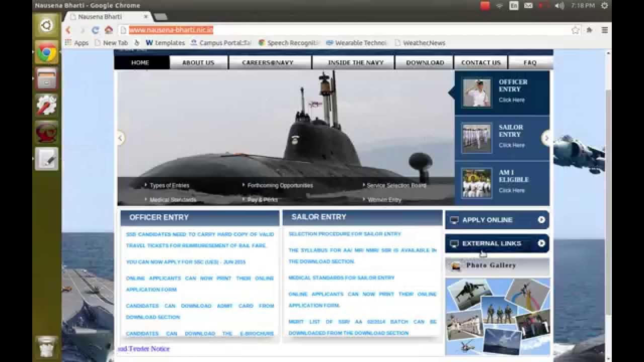Open the Photo Gallery header
The image size is (644, 362).
pyautogui.click(x=497, y=265)
